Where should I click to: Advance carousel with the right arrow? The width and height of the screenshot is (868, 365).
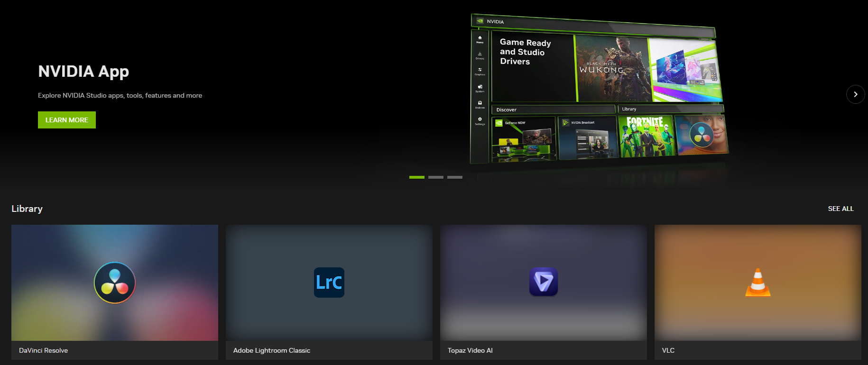pyautogui.click(x=855, y=94)
